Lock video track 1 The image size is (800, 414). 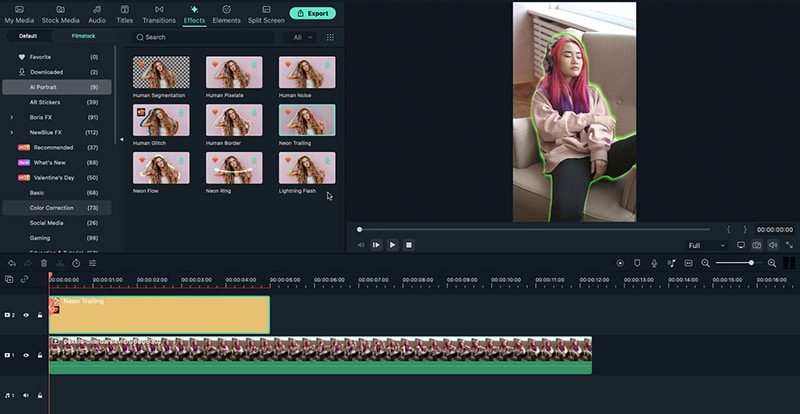tap(40, 355)
